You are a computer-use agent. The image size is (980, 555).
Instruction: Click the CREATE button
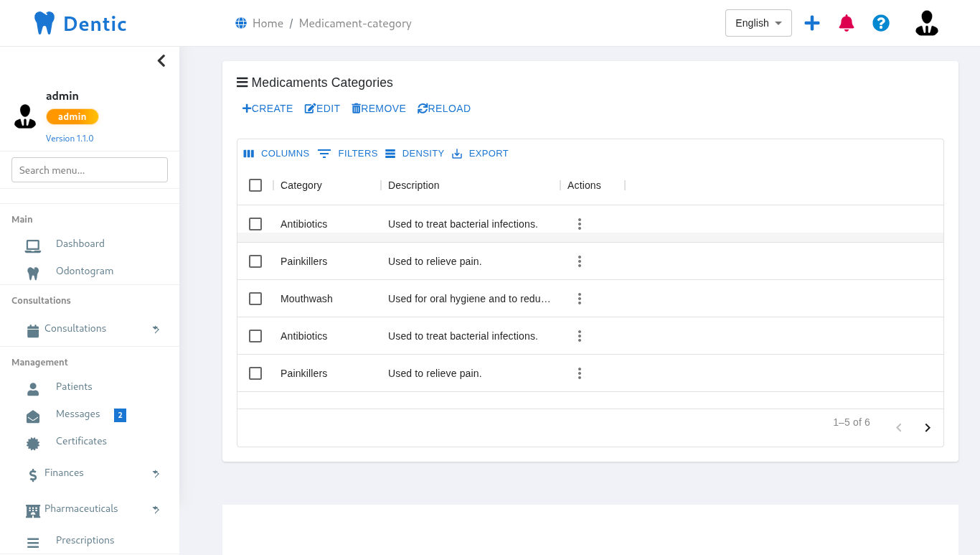[268, 108]
